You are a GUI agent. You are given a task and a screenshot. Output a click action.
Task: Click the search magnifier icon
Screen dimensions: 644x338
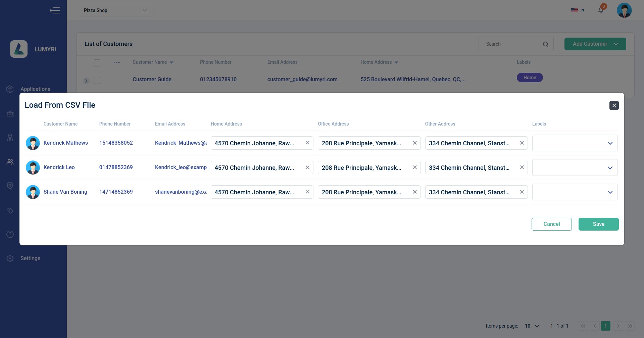[x=546, y=44]
